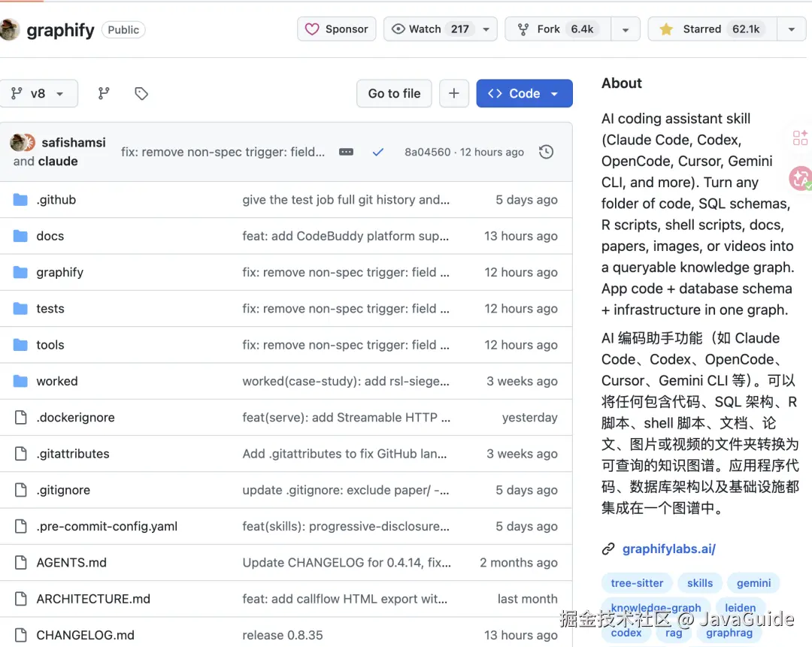The width and height of the screenshot is (812, 647).
Task: View tags via the tag icon
Action: (x=141, y=93)
